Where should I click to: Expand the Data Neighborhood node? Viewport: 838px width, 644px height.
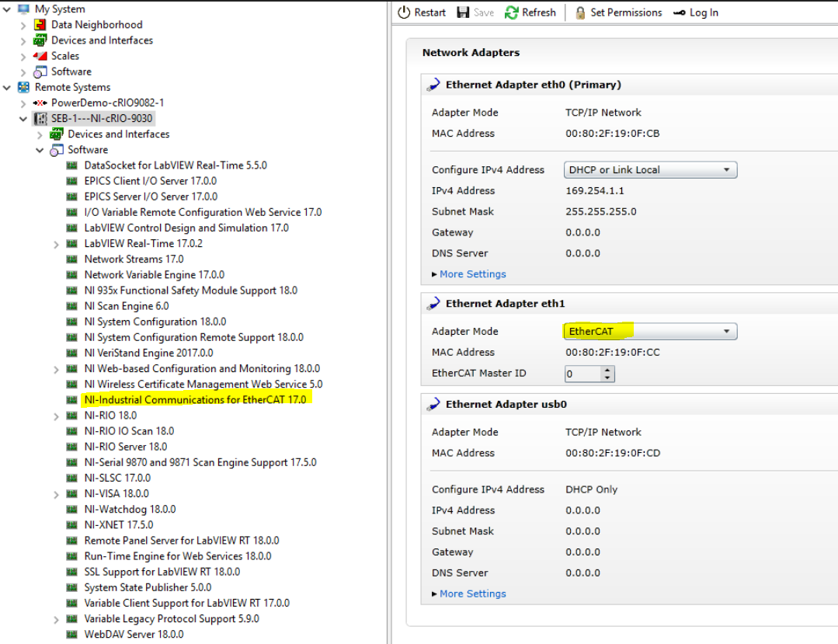point(23,25)
